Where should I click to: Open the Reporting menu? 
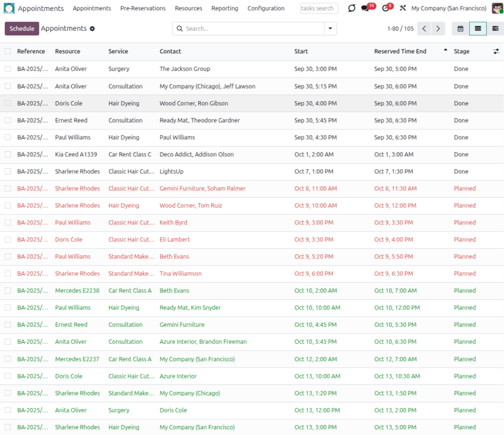pyautogui.click(x=225, y=8)
